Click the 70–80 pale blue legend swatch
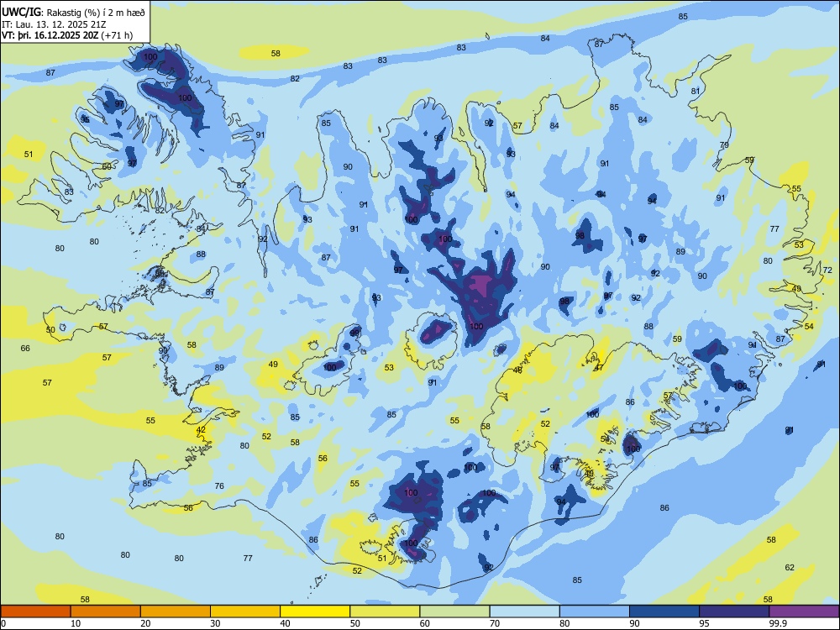840x630 pixels. tap(524, 612)
